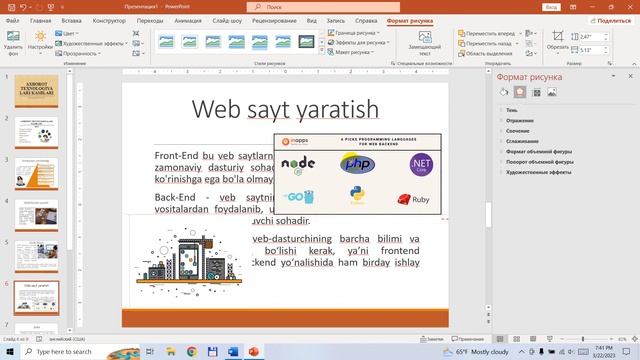Open the Animations (Анимация) tab

[188, 20]
